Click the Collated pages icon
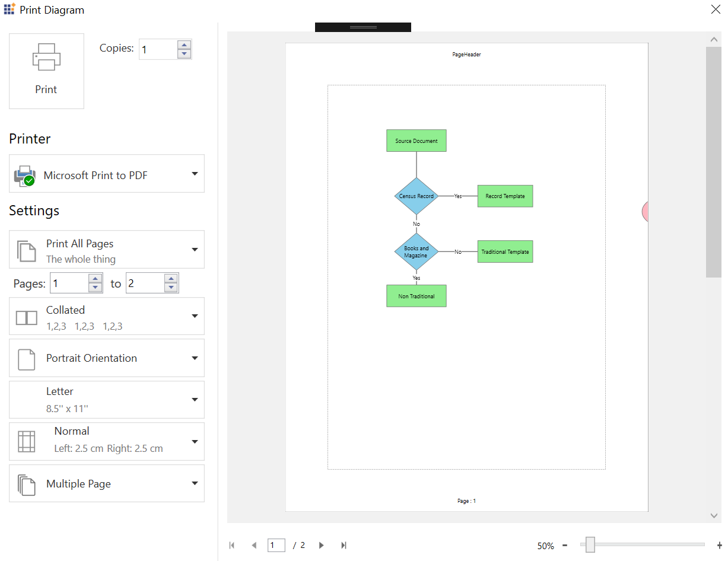728x561 pixels. click(x=26, y=317)
